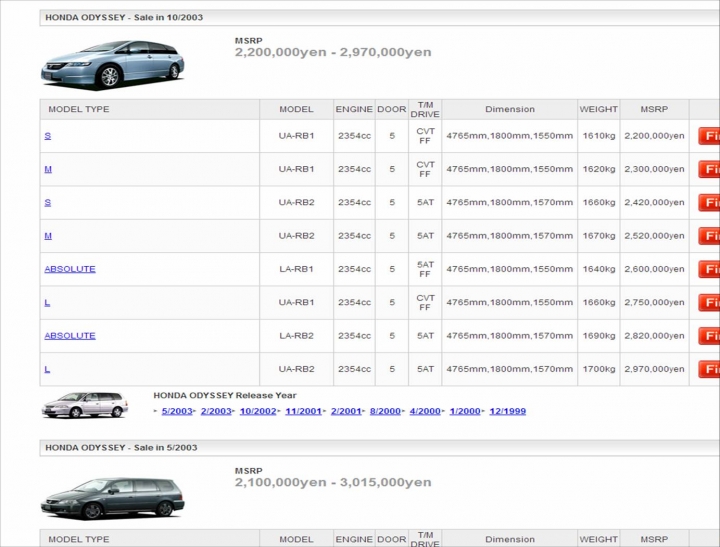Click the small silver Odyssey release year image
Viewport: 720px width, 547px height.
click(85, 405)
